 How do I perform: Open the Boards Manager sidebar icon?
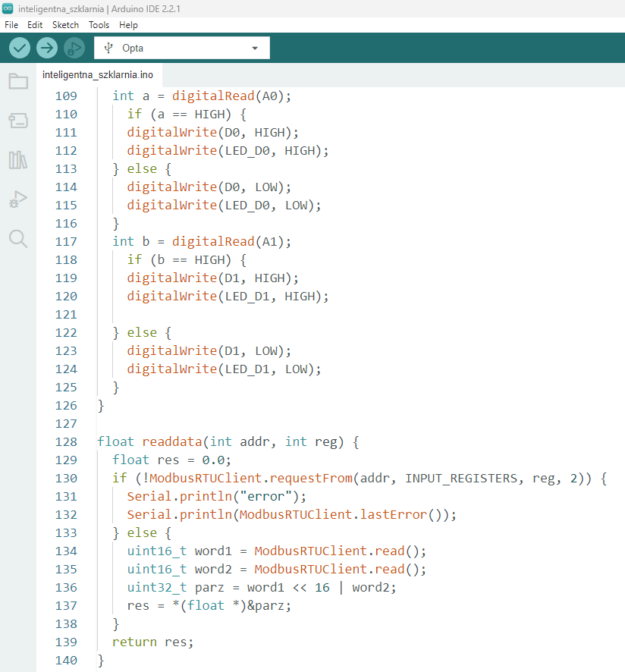point(18,121)
